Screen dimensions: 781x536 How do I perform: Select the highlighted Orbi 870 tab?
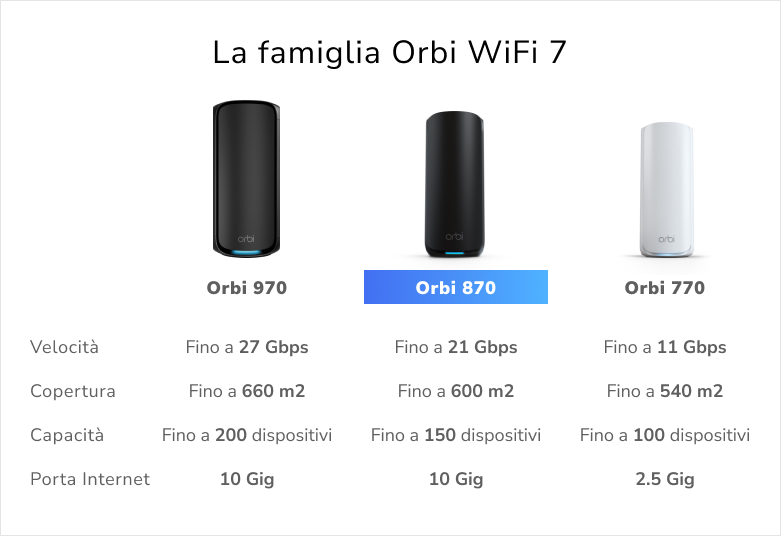click(455, 288)
